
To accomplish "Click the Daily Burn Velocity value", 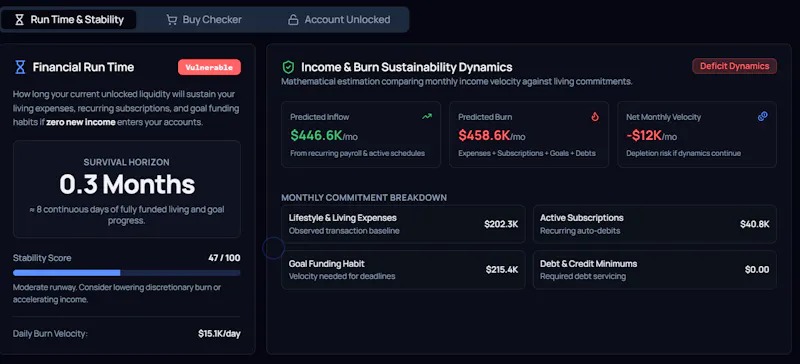I will (219, 334).
